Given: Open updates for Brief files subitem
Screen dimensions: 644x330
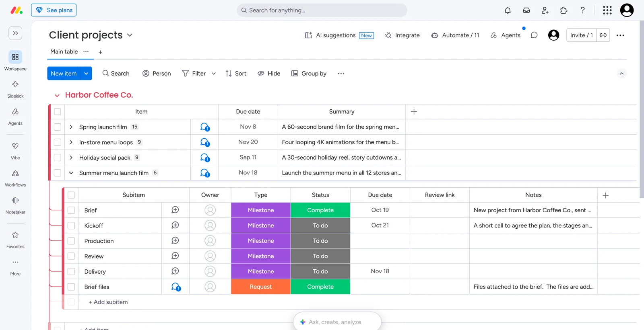Looking at the screenshot, I should pos(176,287).
